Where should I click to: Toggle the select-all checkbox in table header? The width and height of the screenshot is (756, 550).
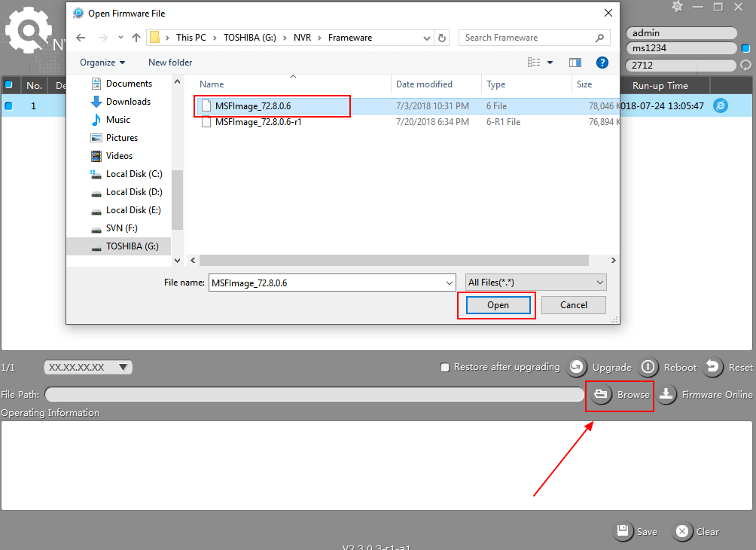[9, 85]
